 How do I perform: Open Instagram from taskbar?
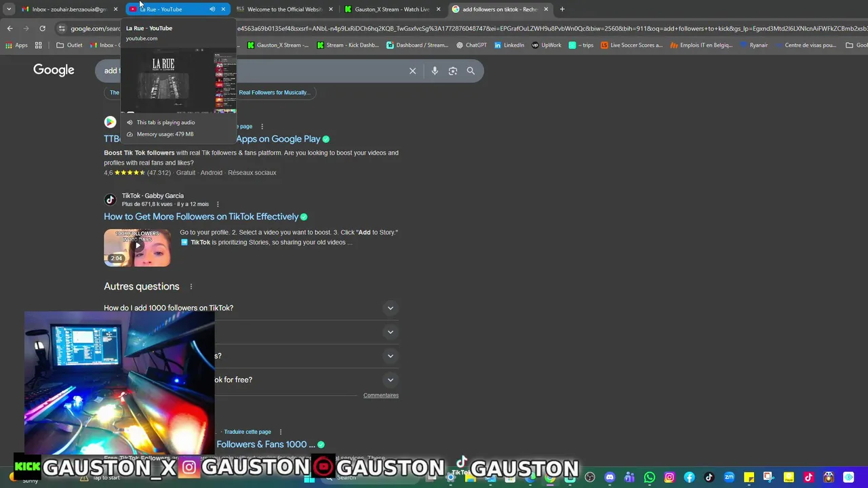(x=669, y=477)
